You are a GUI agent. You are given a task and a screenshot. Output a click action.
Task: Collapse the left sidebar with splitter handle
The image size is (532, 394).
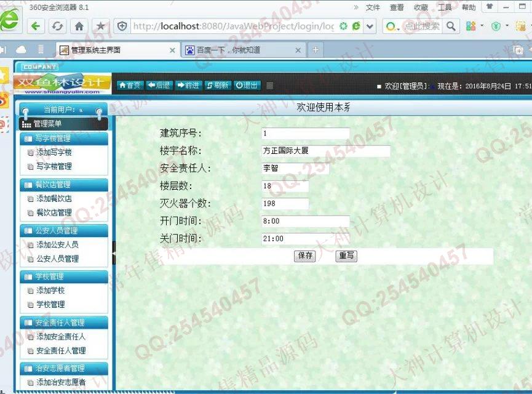(x=114, y=252)
